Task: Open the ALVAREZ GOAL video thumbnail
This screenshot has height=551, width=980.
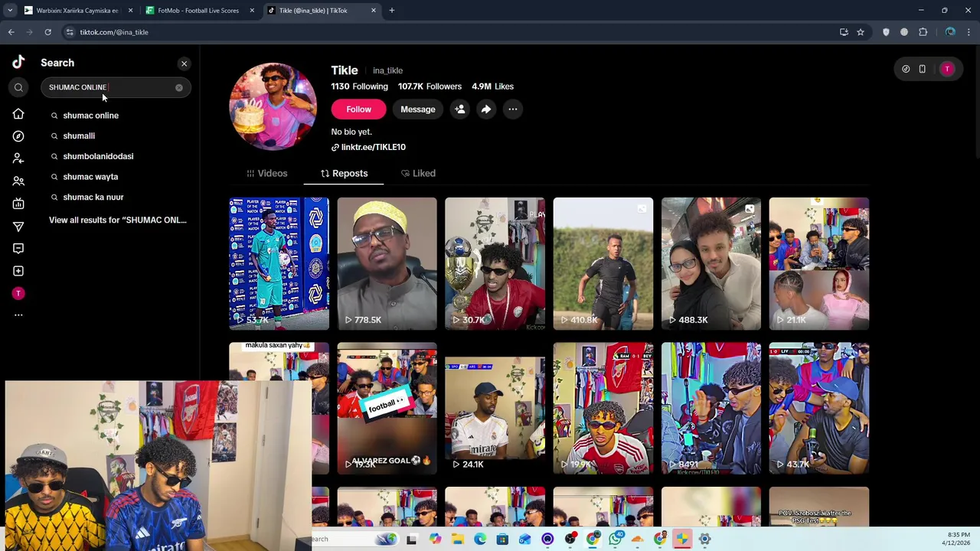Action: coord(387,408)
